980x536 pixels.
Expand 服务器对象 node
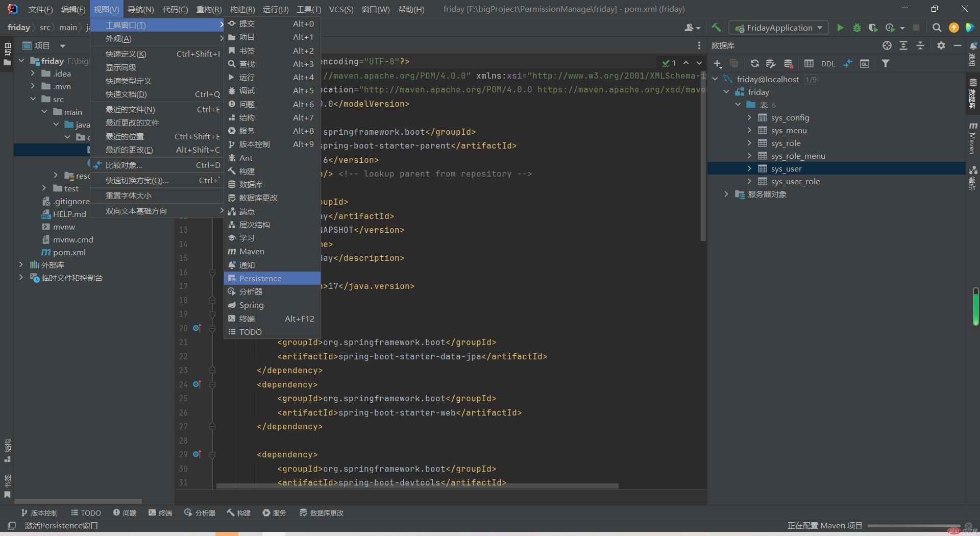tap(726, 194)
